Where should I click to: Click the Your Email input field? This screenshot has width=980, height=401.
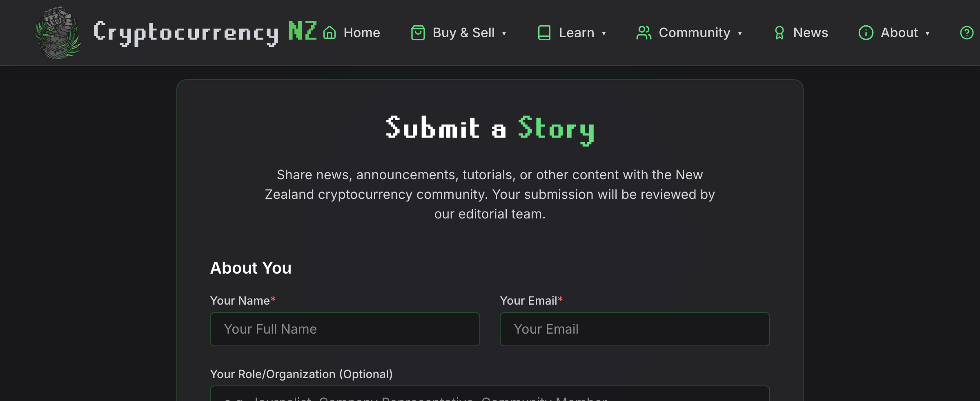coord(634,329)
